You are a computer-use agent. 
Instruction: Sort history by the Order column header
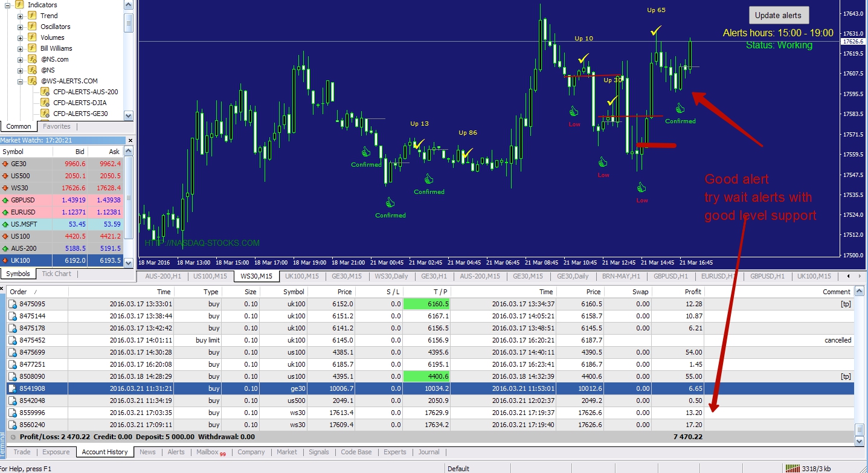[19, 292]
